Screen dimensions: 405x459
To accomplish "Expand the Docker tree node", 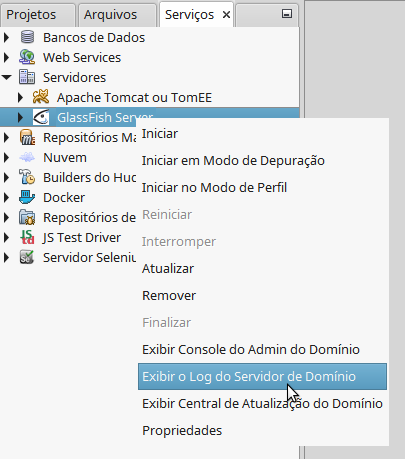I will [x=6, y=197].
